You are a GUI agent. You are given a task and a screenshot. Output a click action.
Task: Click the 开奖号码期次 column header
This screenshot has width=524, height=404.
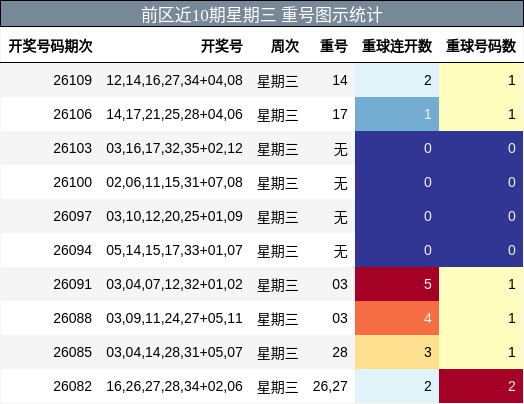coord(50,46)
